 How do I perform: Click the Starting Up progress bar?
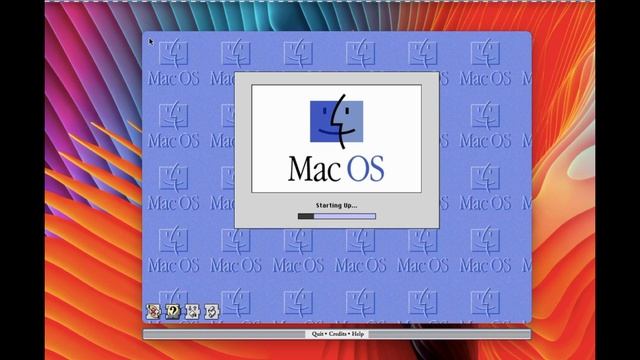pyautogui.click(x=337, y=216)
